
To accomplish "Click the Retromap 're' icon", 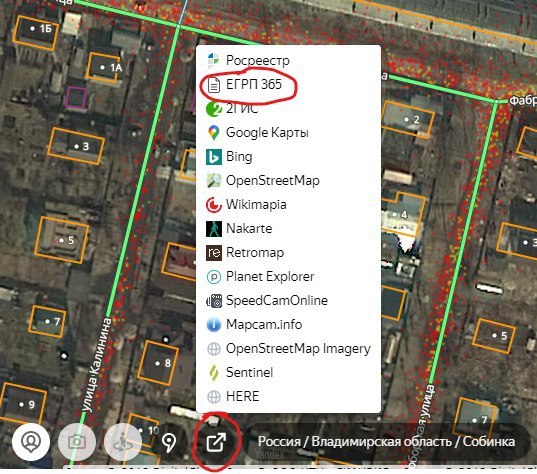I will (214, 253).
